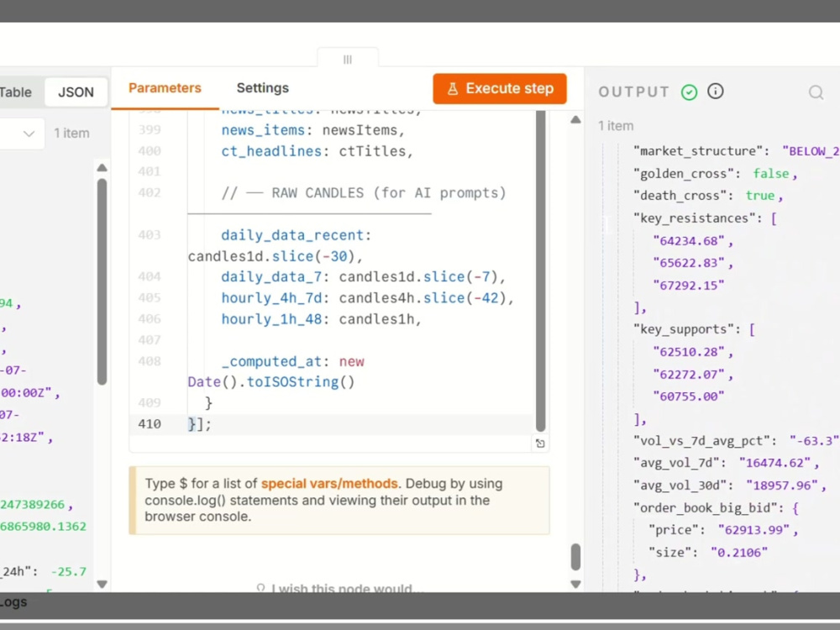
Task: Click the output info icon
Action: tap(715, 92)
